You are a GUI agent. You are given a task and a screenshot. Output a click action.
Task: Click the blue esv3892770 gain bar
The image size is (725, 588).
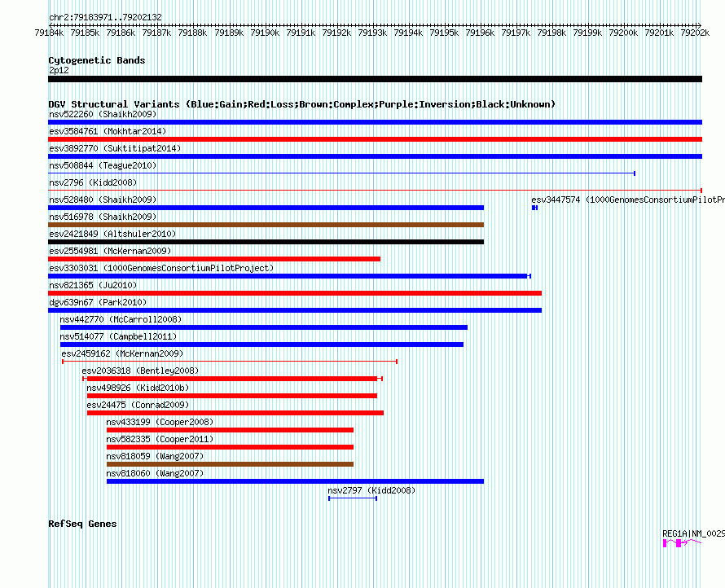click(x=375, y=156)
